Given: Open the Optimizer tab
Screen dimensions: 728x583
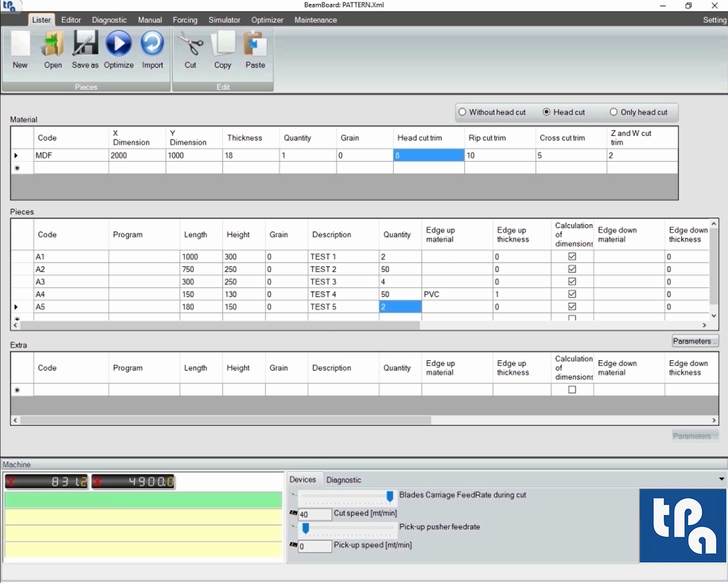Looking at the screenshot, I should click(x=267, y=20).
